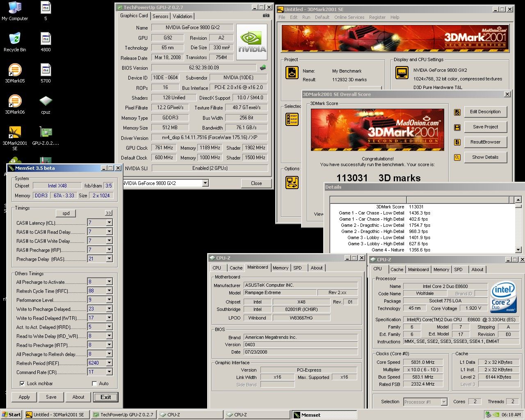Screen dimensions: 525x420
Task: Select 3DMark2001 SE desktop shortcut
Action: 15,138
